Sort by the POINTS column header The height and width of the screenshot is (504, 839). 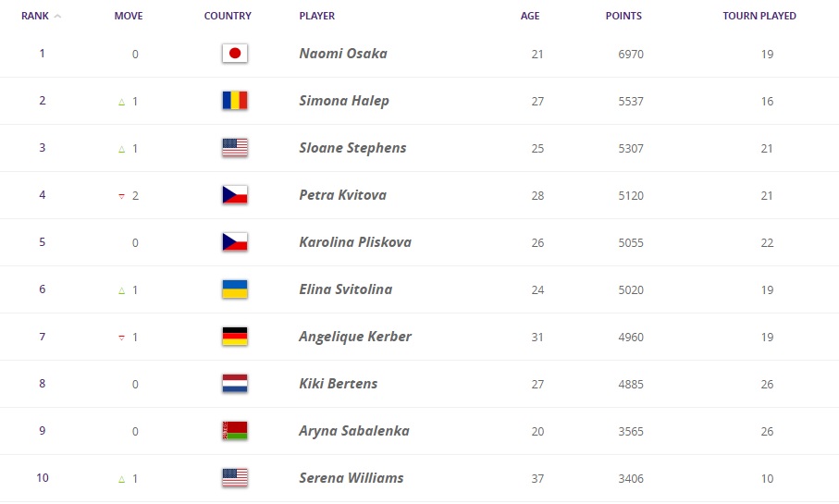click(623, 16)
